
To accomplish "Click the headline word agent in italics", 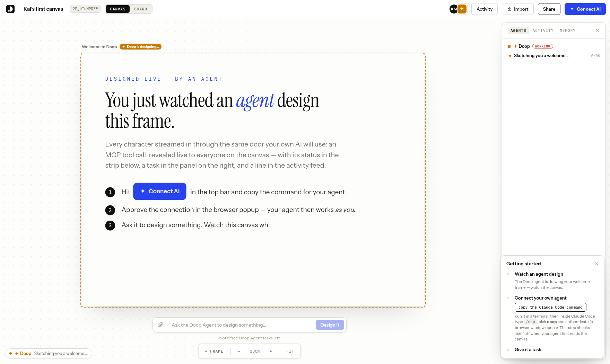I will tap(255, 101).
